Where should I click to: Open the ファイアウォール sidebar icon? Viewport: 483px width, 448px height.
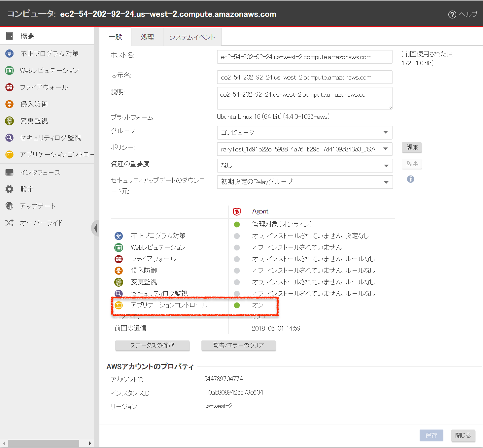[10, 87]
